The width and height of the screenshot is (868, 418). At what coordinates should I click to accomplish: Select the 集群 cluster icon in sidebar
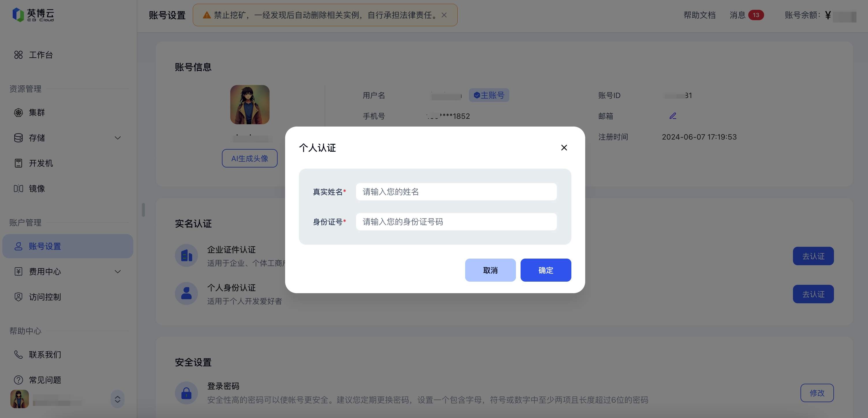coord(18,113)
